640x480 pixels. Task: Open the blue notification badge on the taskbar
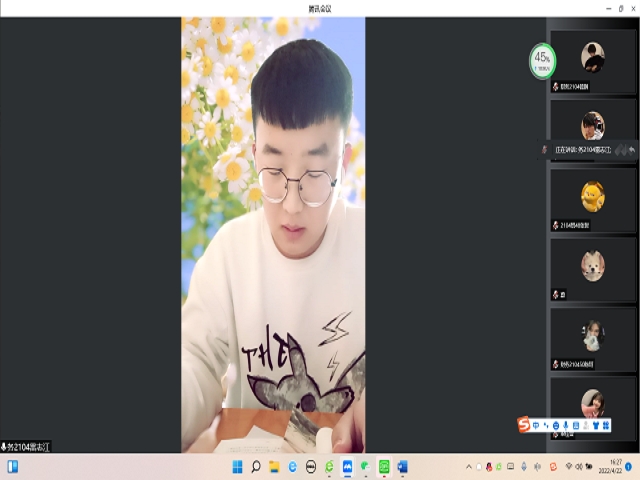pyautogui.click(x=629, y=466)
